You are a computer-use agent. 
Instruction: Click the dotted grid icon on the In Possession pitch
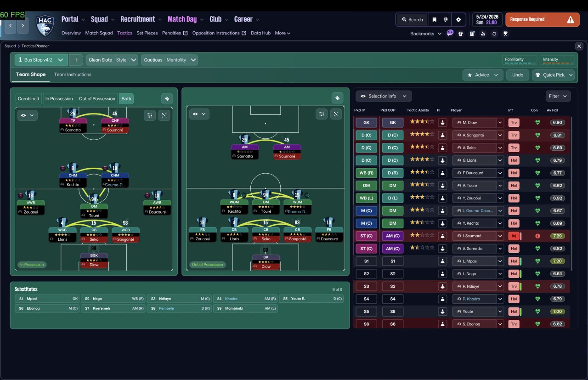click(x=150, y=115)
